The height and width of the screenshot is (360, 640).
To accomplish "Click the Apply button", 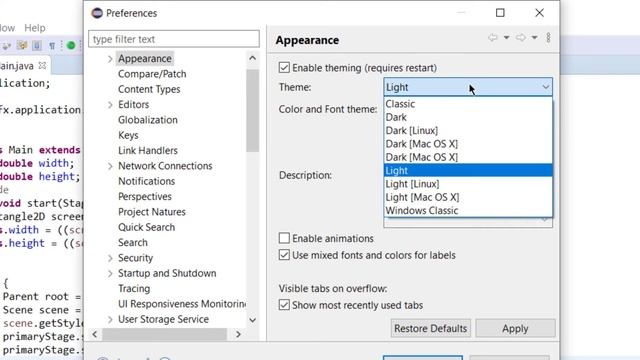I will click(x=515, y=329).
